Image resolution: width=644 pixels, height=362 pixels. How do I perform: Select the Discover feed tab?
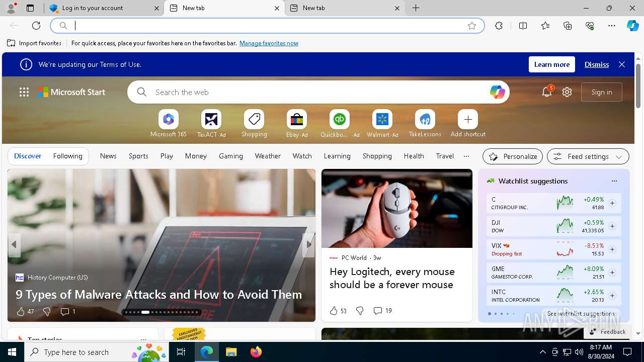coord(28,156)
